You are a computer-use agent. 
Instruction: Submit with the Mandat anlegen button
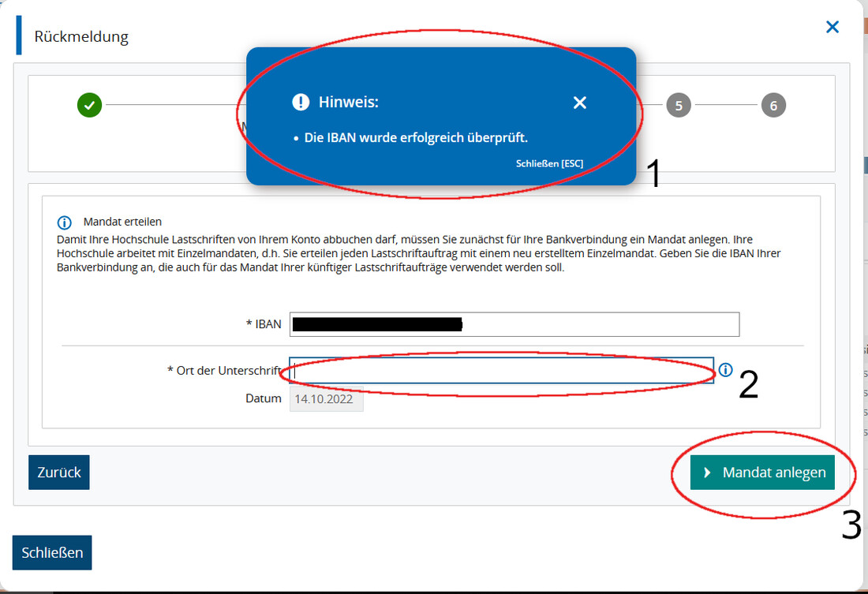pyautogui.click(x=762, y=473)
